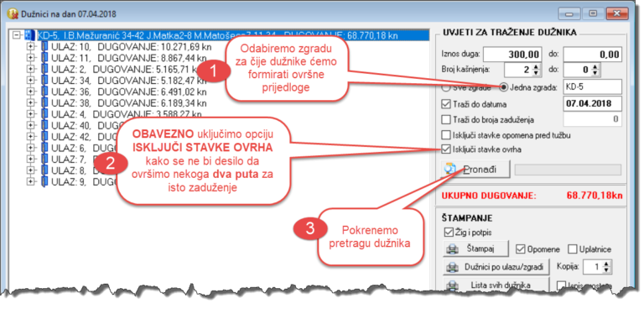Click the door icon beside ULAZ: 34
The width and height of the screenshot is (644, 309).
(x=44, y=81)
